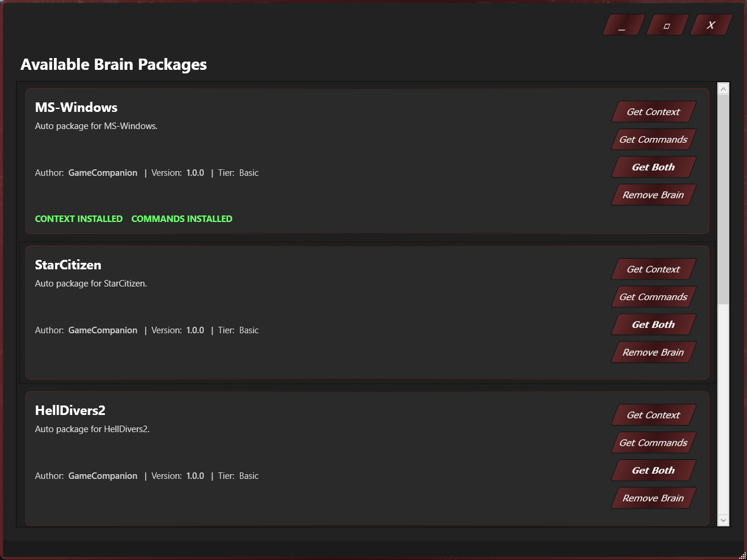
Task: Remove Brain from the StarCitizen package
Action: click(x=653, y=352)
